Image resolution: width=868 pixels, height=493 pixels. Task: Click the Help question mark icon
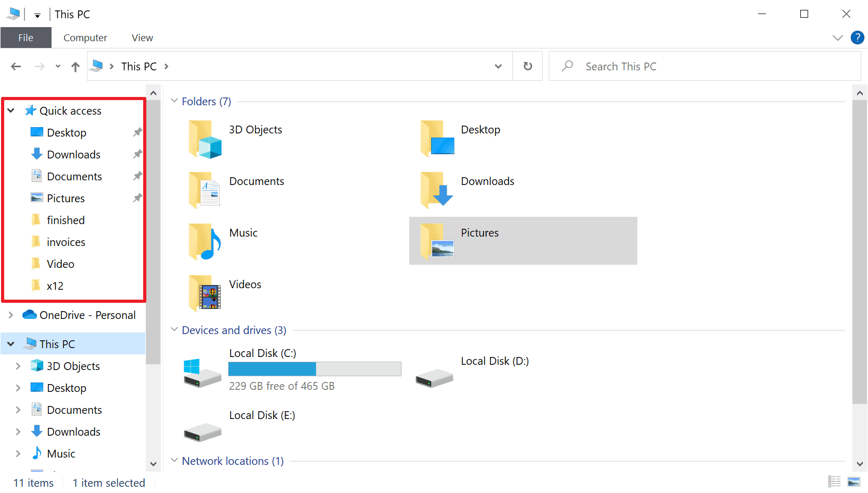tap(857, 38)
